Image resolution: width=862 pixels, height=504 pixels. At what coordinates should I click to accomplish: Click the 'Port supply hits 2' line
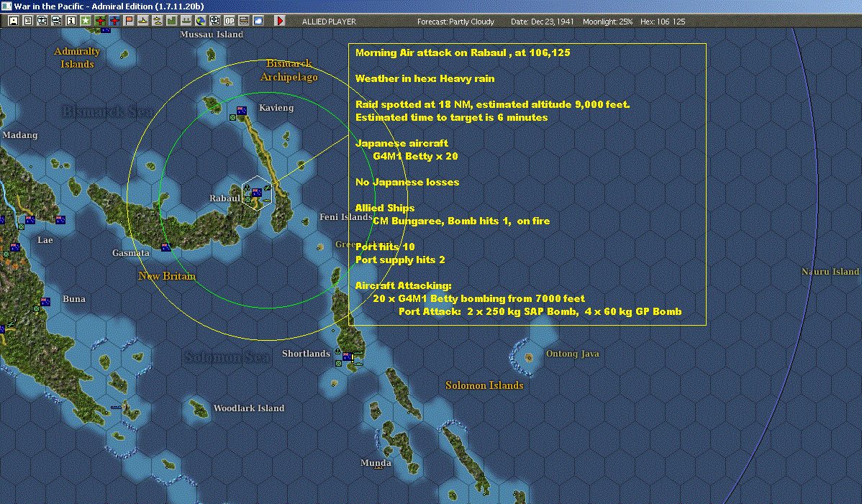point(400,260)
